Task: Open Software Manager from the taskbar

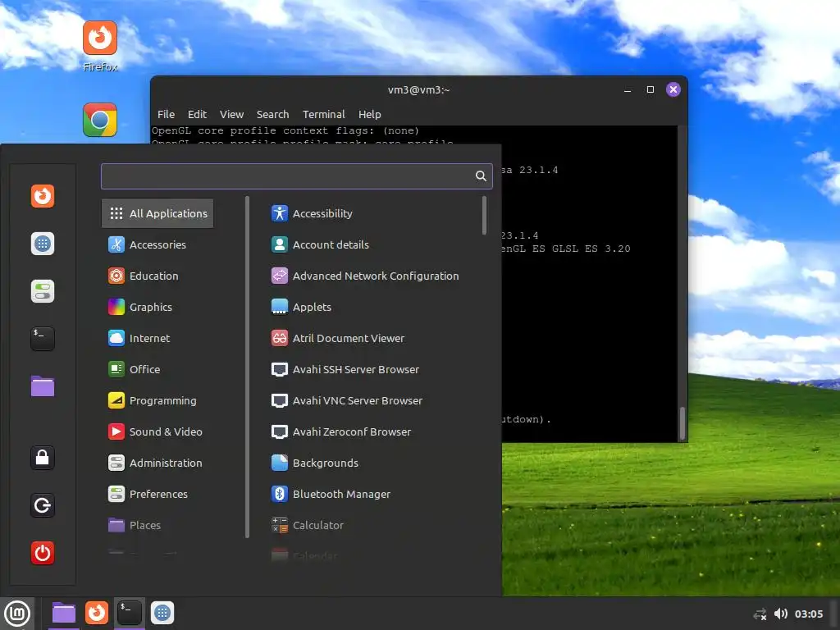Action: (x=162, y=614)
